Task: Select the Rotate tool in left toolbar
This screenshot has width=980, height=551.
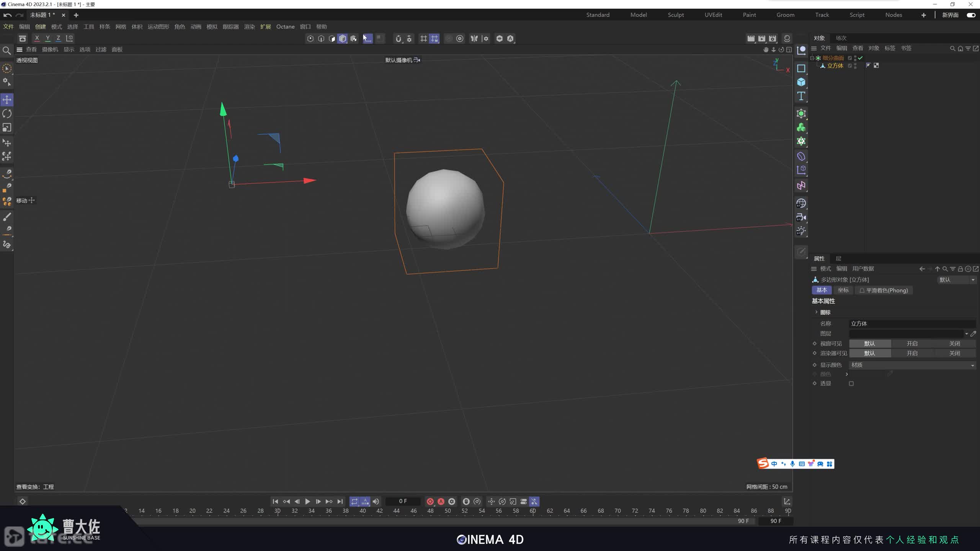Action: pyautogui.click(x=7, y=114)
